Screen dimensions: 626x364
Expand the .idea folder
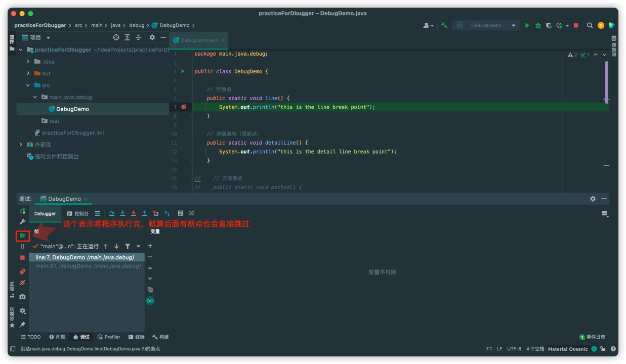[x=28, y=62]
